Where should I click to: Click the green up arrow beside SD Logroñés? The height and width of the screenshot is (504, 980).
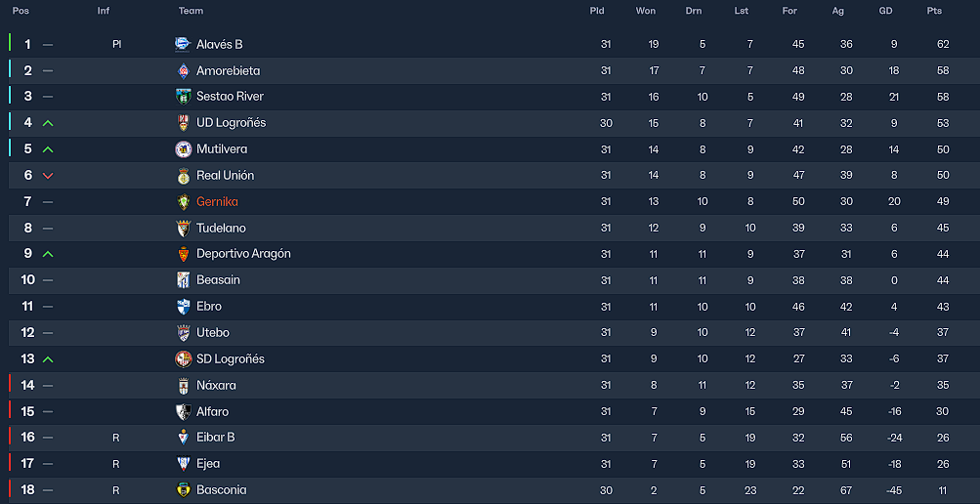(x=48, y=359)
